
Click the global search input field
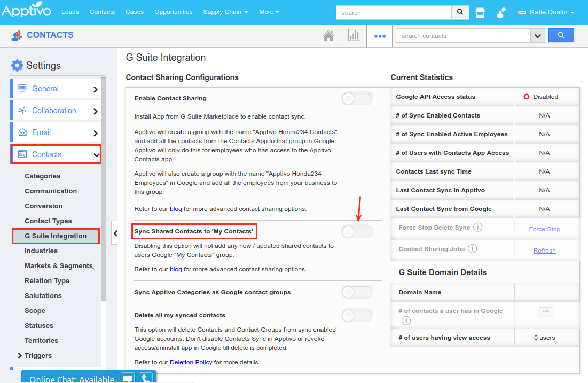coord(394,12)
